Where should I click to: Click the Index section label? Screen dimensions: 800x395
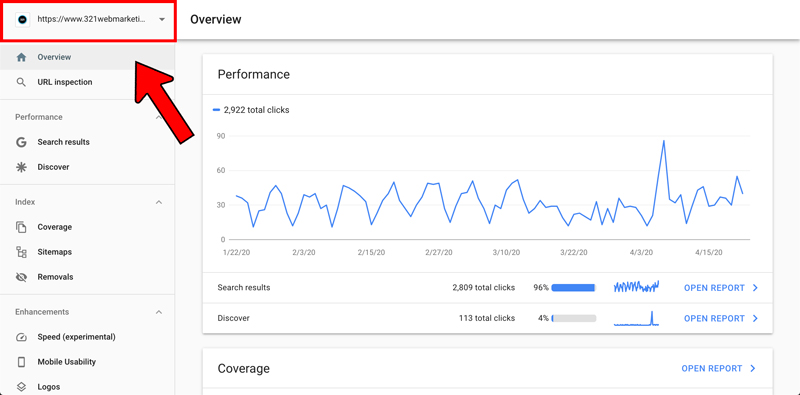(25, 202)
